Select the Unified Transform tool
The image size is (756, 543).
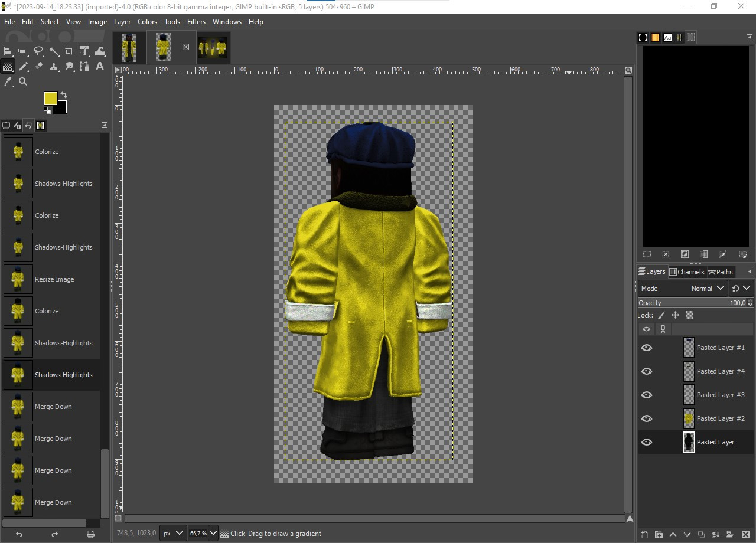coord(84,51)
